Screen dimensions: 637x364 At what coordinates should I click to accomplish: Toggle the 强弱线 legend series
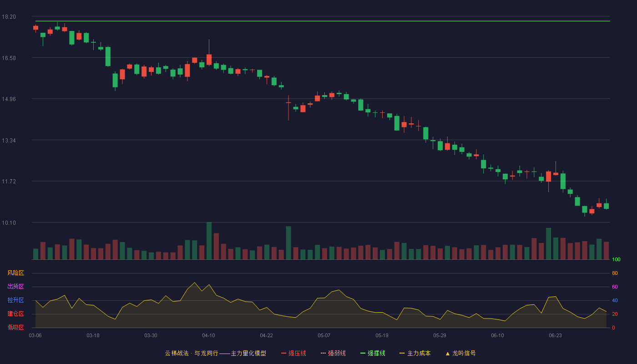[x=333, y=353]
